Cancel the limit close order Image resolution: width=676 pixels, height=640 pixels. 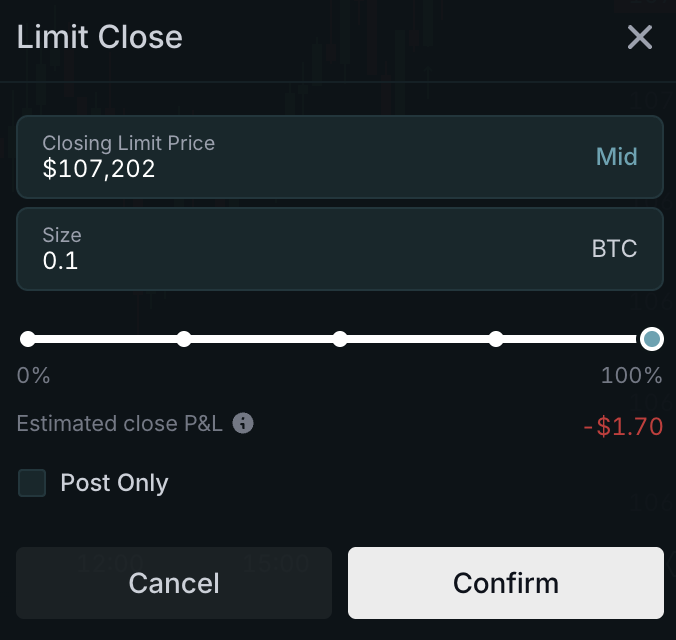click(174, 583)
